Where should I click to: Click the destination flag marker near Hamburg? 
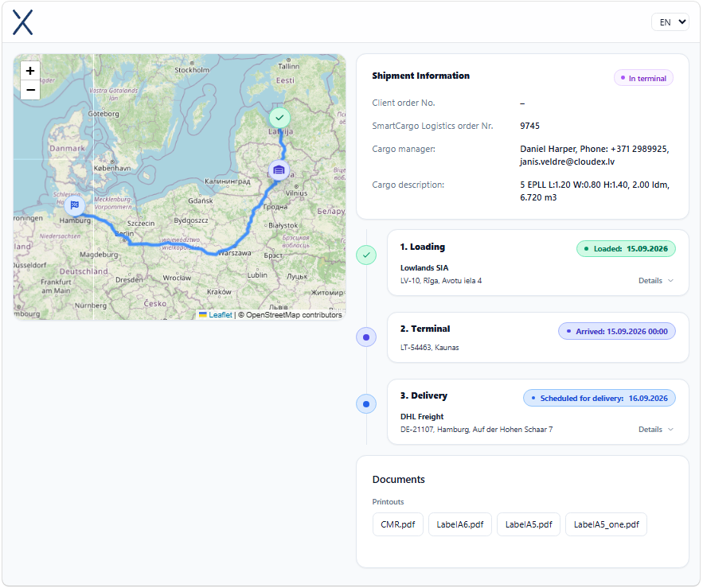click(74, 205)
